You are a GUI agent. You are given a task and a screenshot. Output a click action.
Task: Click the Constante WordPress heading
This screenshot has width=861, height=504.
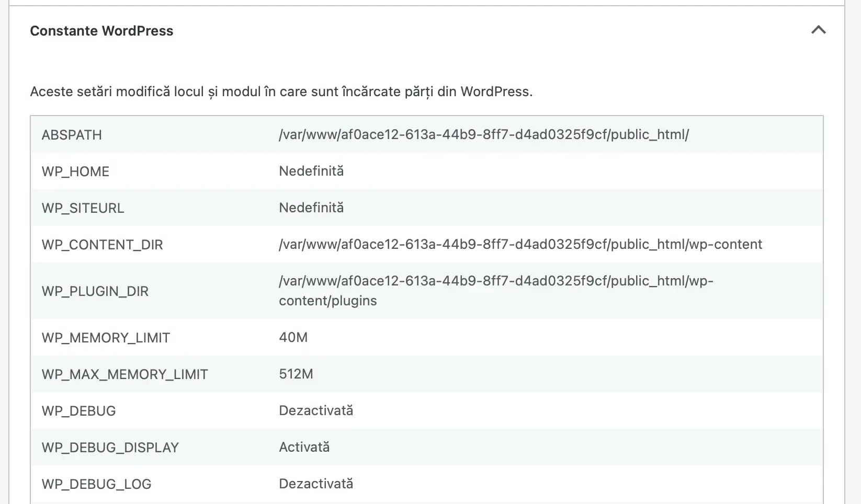[101, 31]
